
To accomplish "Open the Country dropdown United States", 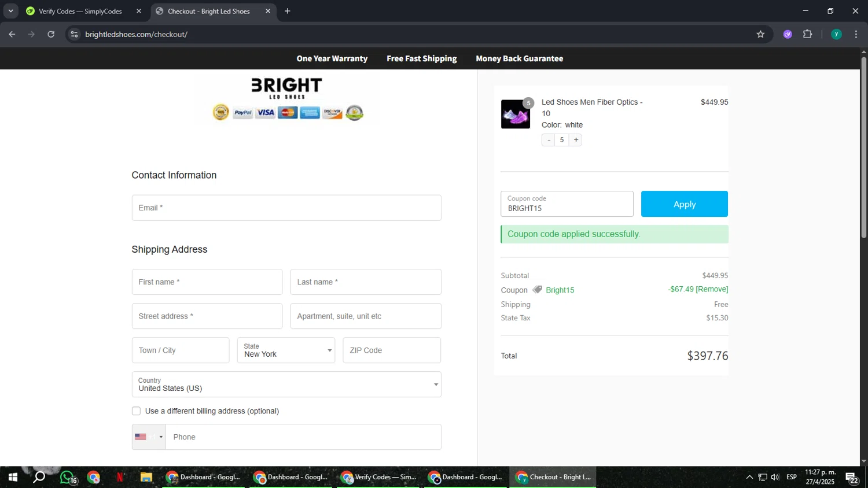I will pyautogui.click(x=286, y=385).
